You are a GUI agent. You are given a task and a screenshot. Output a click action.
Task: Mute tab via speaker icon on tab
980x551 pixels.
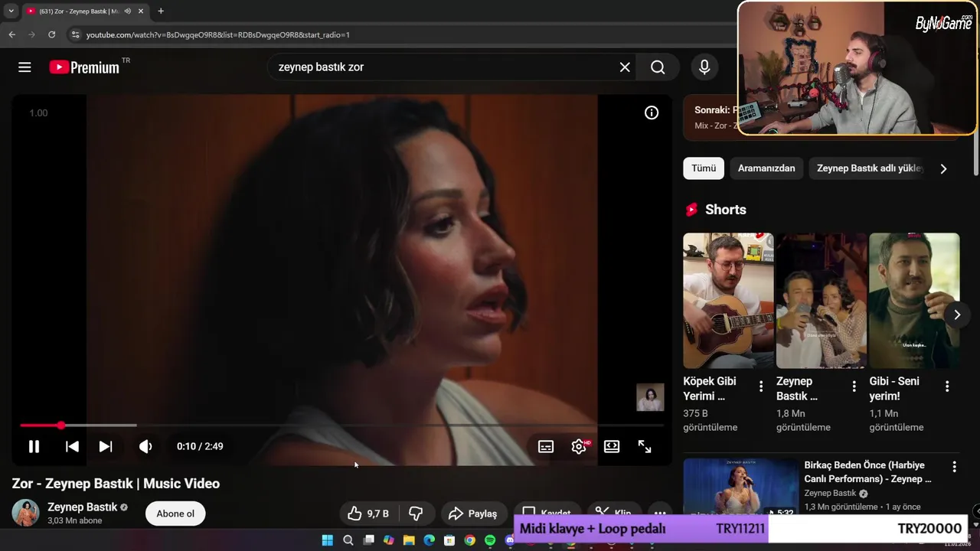pyautogui.click(x=127, y=11)
